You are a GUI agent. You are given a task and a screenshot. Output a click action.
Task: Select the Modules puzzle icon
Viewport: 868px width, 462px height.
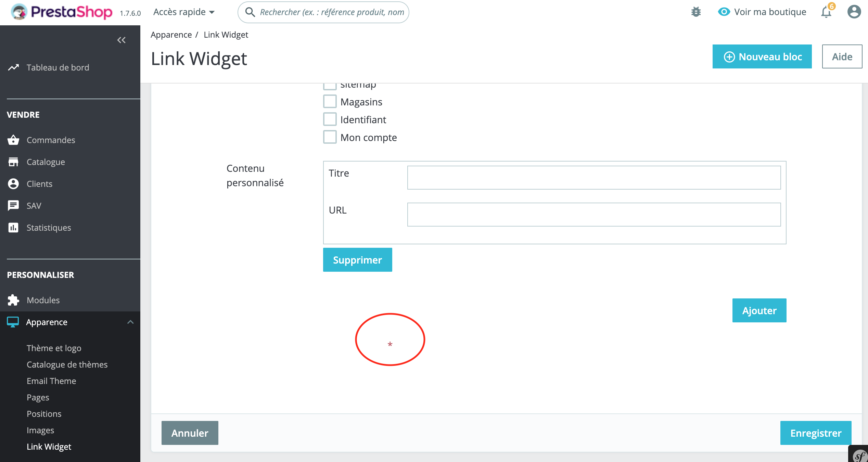point(13,300)
